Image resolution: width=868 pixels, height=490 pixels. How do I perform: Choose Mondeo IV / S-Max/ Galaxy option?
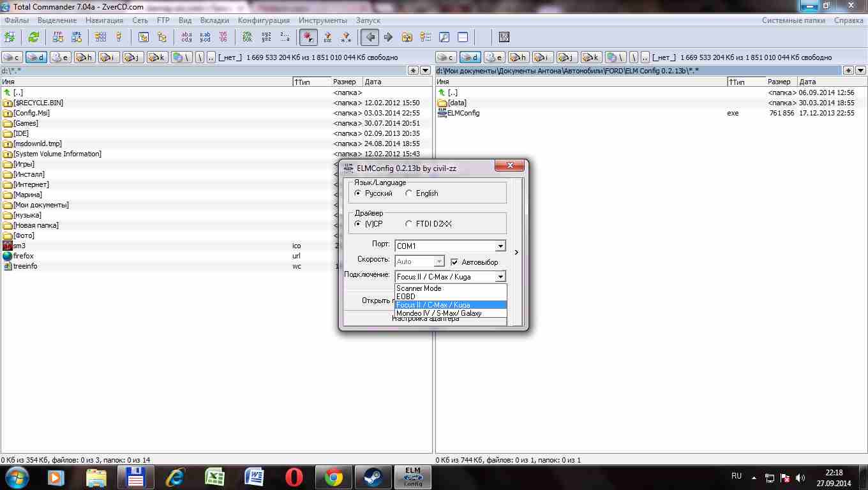(451, 313)
